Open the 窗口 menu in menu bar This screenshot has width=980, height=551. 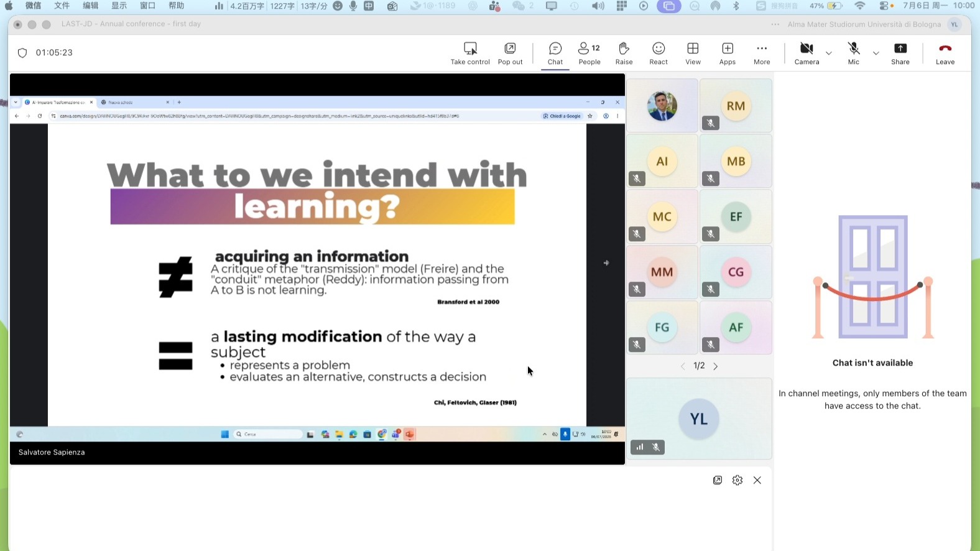148,6
